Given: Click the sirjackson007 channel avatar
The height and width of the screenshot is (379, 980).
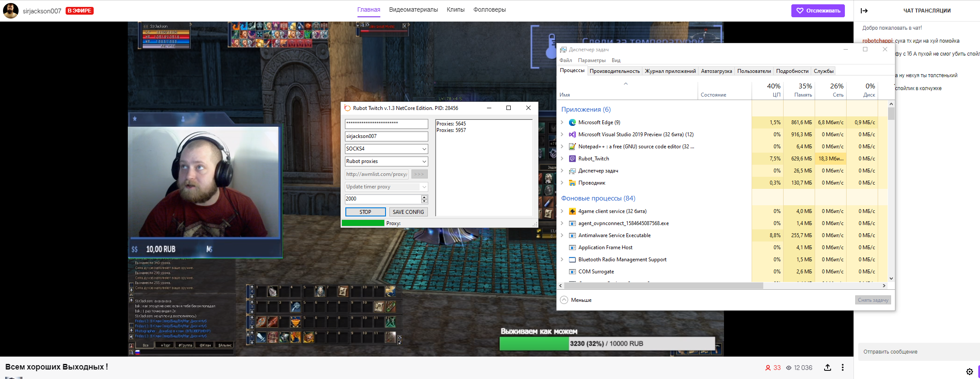Looking at the screenshot, I should point(11,11).
